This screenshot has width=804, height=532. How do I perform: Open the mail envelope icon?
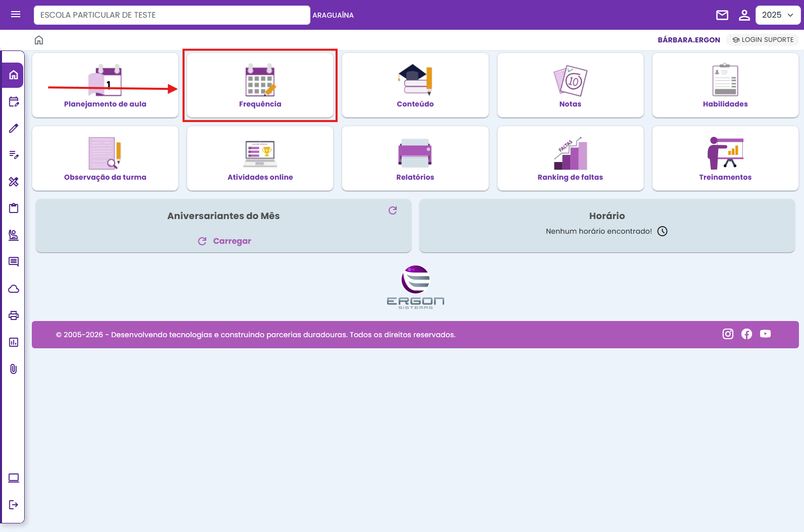point(722,15)
